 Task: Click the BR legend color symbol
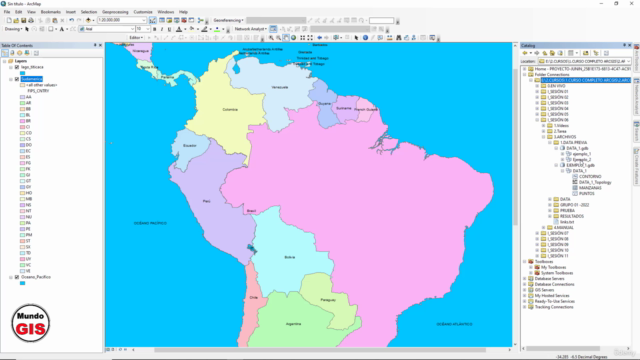point(22,121)
